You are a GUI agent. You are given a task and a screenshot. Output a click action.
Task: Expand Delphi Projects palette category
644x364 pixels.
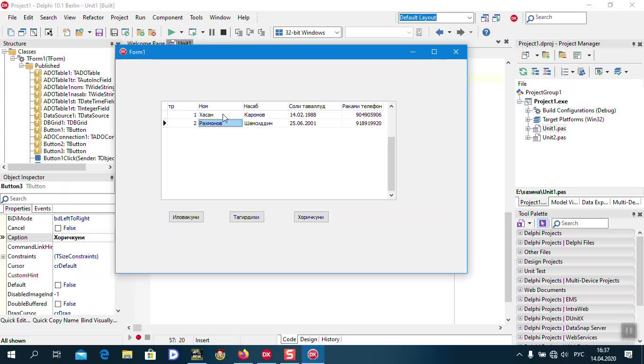point(520,233)
